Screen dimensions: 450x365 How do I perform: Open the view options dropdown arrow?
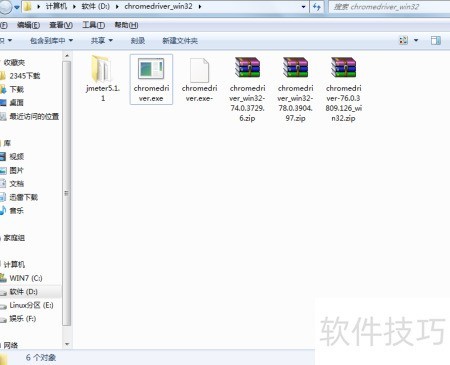416,41
